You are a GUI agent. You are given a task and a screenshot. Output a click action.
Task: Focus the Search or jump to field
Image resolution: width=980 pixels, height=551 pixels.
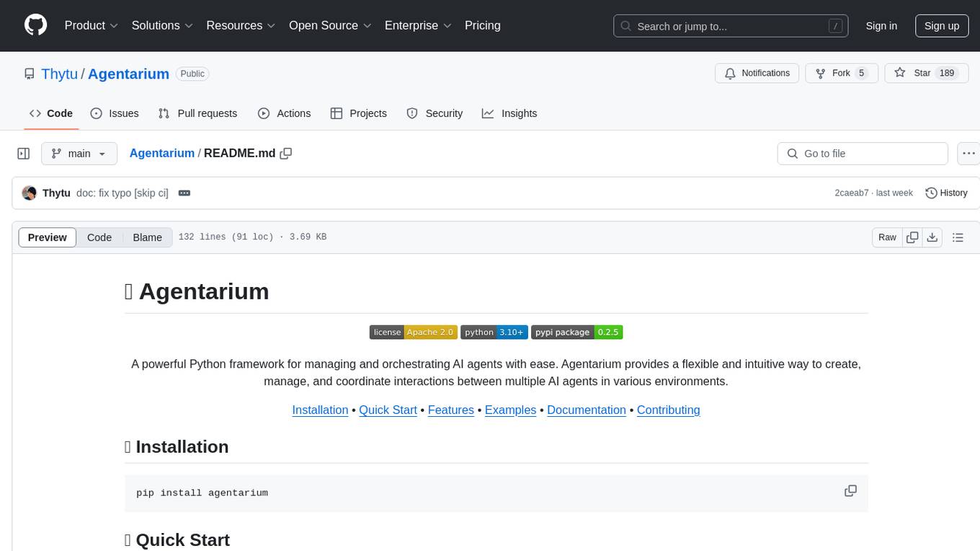(729, 26)
